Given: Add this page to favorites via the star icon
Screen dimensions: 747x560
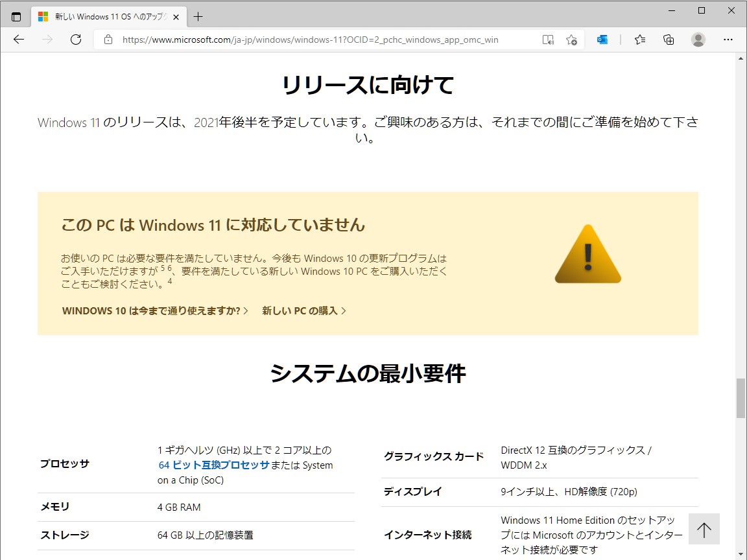Looking at the screenshot, I should click(573, 40).
